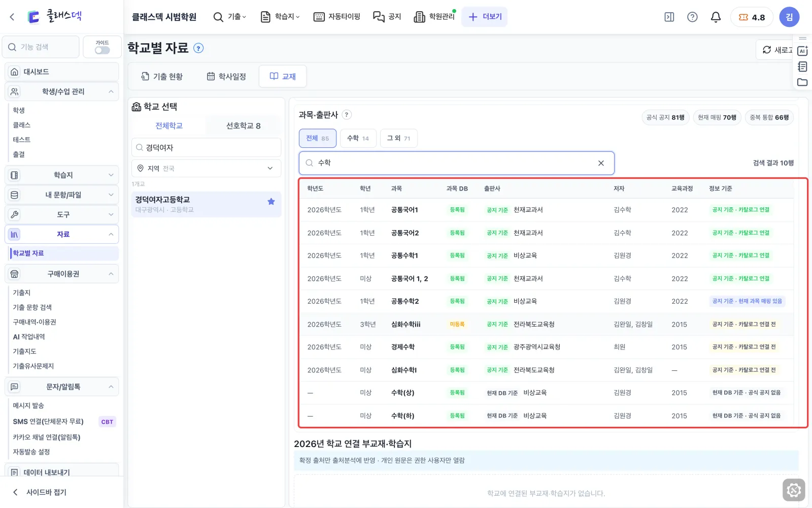Filter subjects by 그 외 71 chip
The height and width of the screenshot is (508, 812).
(x=398, y=138)
